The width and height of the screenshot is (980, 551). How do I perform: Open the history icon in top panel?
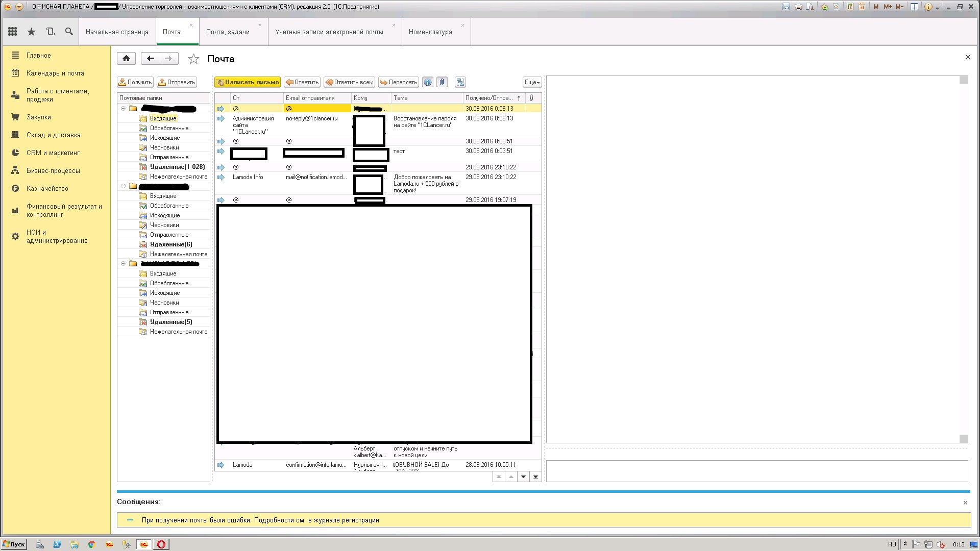(50, 32)
